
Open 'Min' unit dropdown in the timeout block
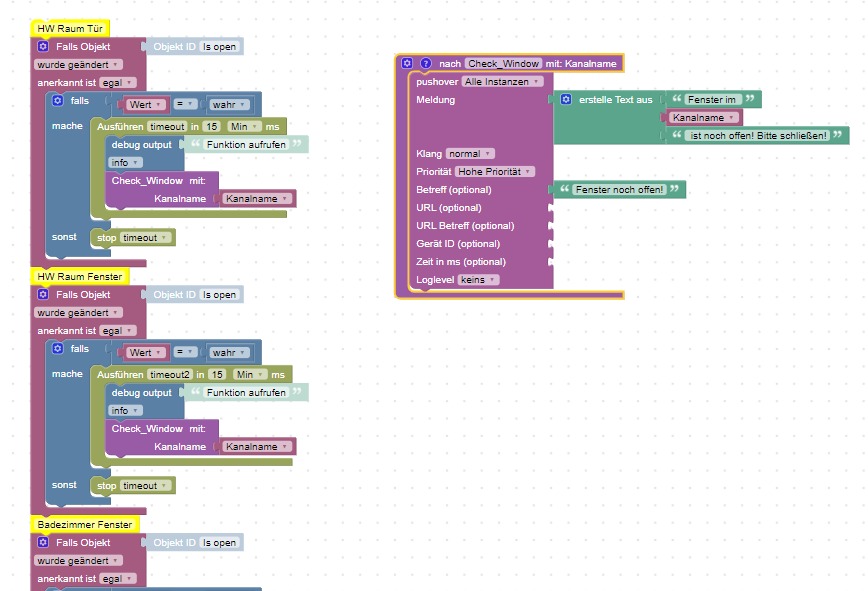(244, 127)
